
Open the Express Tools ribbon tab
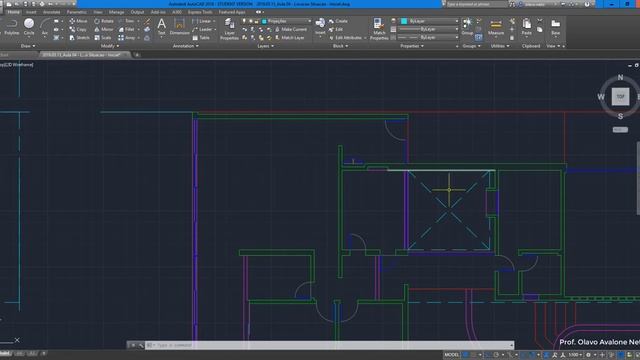pyautogui.click(x=200, y=12)
